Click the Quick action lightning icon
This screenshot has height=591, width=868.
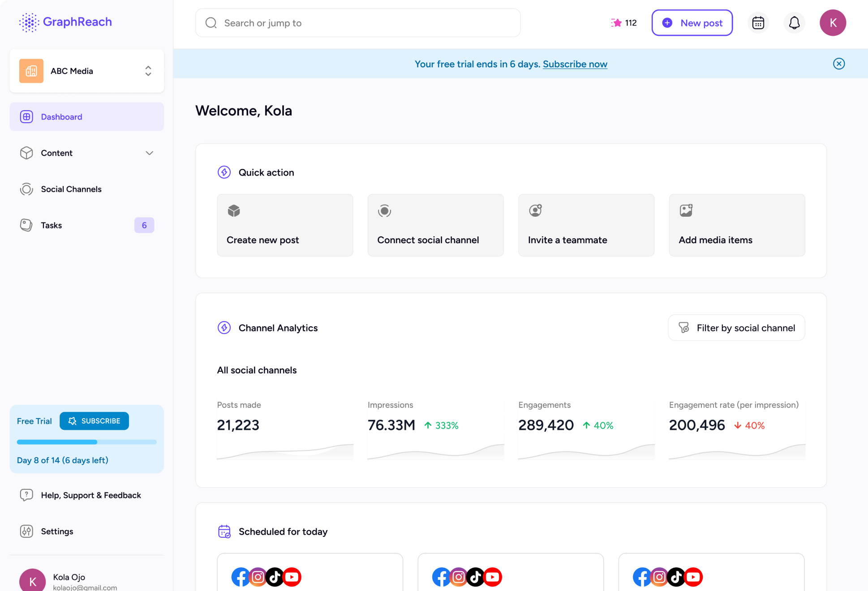tap(224, 172)
